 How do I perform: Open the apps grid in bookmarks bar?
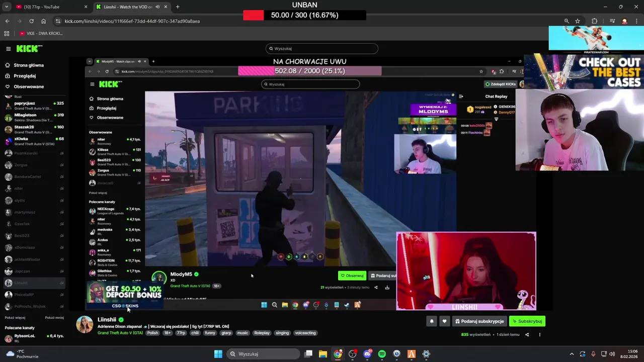(7, 34)
